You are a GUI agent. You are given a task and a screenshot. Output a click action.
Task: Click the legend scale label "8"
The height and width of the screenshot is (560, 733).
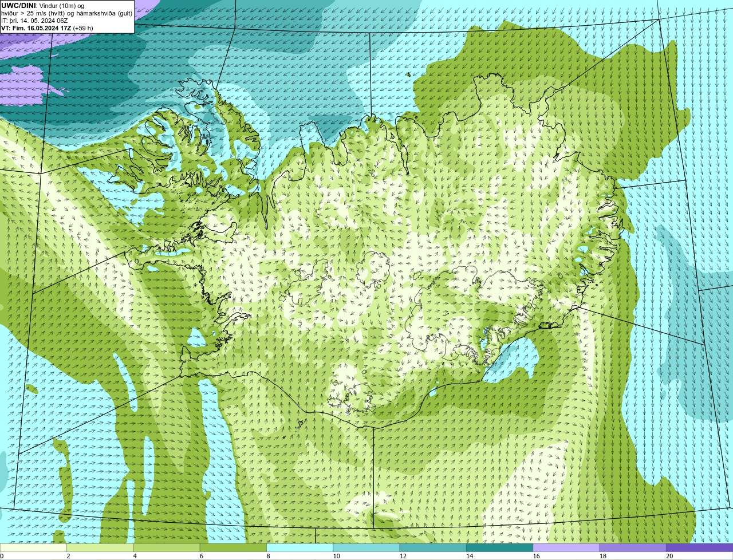click(x=268, y=556)
